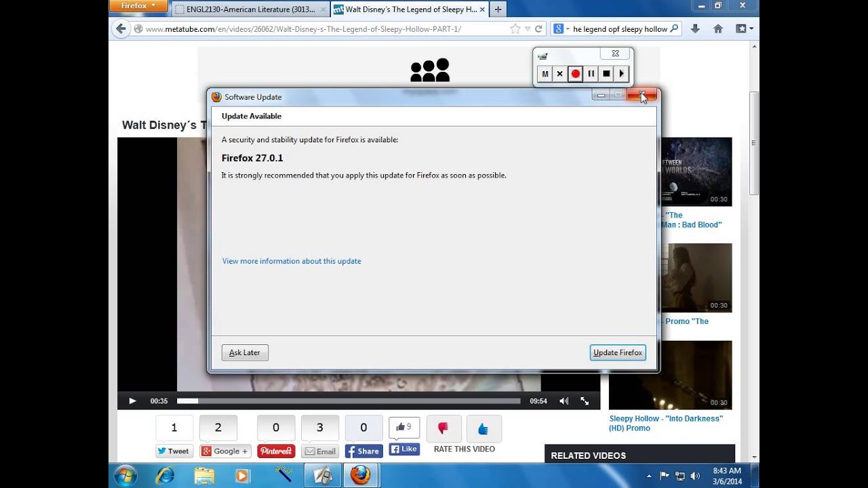The image size is (868, 488).
Task: Click the play arrow in recorder toolbar
Action: click(x=621, y=74)
